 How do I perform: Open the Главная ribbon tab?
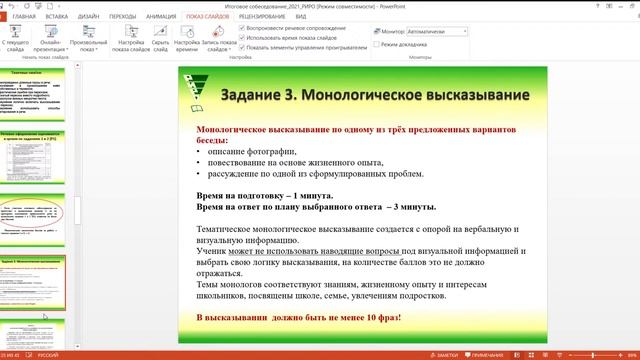(x=24, y=17)
